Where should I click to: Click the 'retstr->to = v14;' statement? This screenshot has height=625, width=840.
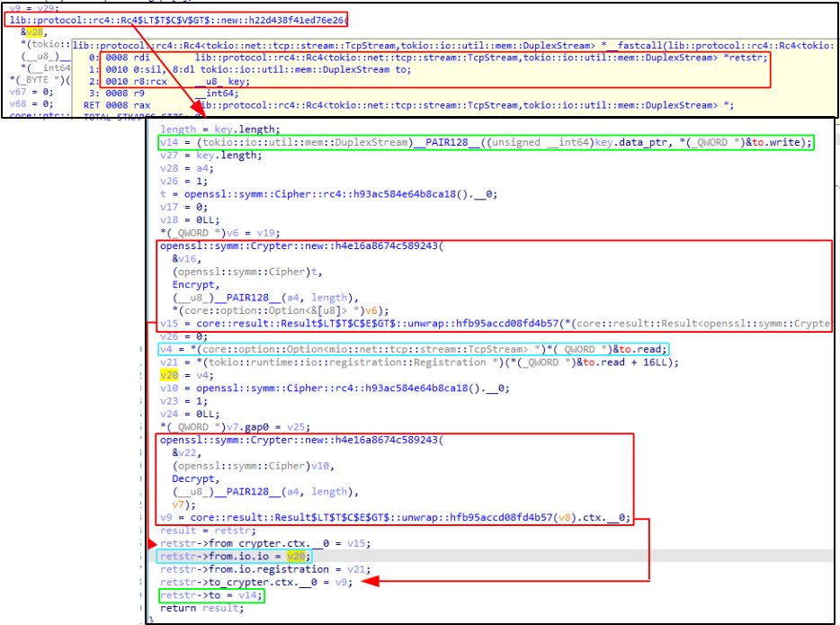click(210, 595)
